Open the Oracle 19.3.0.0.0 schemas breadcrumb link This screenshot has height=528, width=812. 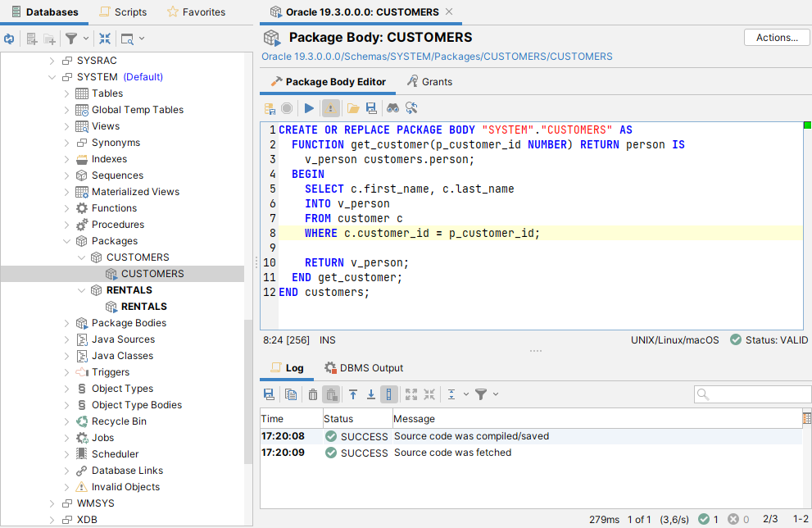point(299,56)
